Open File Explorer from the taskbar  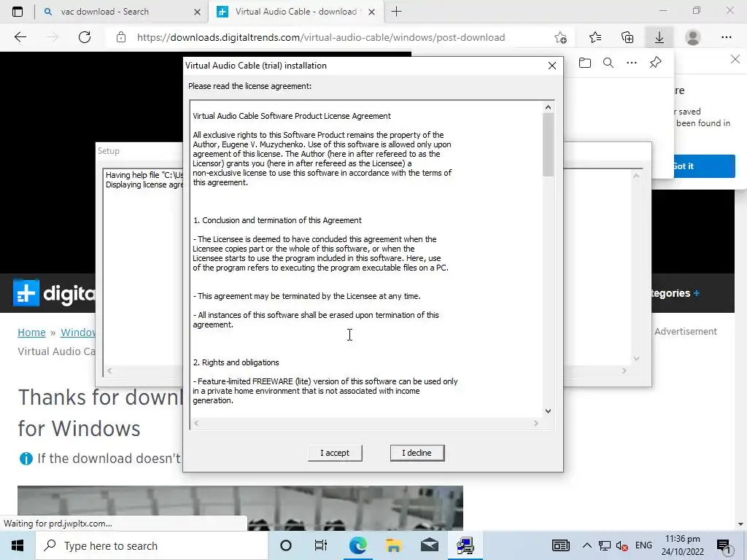pos(393,545)
